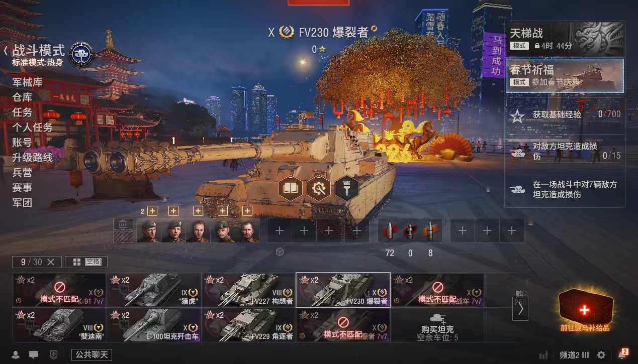This screenshot has width=638, height=364.
Task: Click the barracks building icon beside crew
Action: [123, 224]
